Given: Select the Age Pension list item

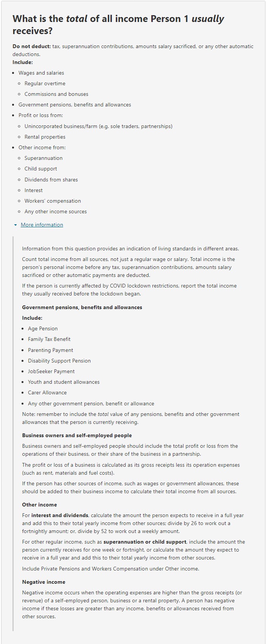Looking at the screenshot, I should [x=42, y=328].
